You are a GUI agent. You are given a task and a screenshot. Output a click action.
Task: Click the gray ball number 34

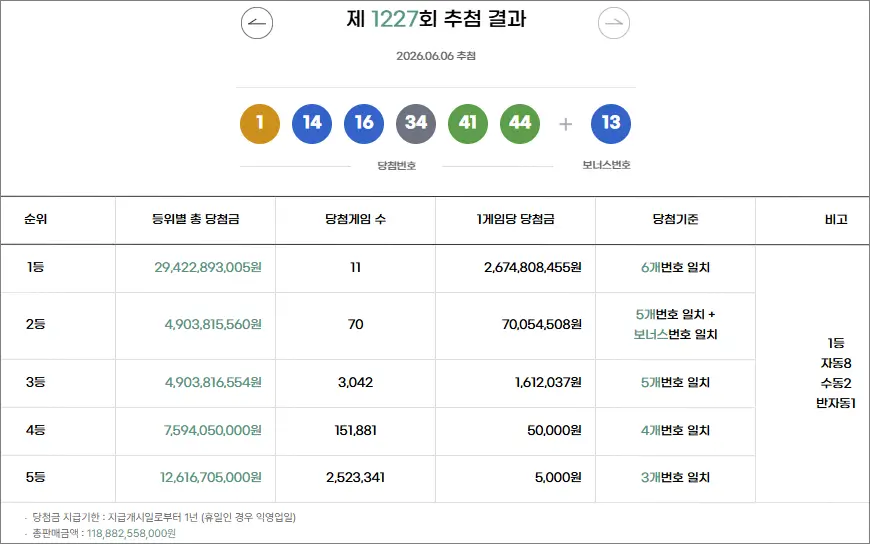click(x=416, y=123)
